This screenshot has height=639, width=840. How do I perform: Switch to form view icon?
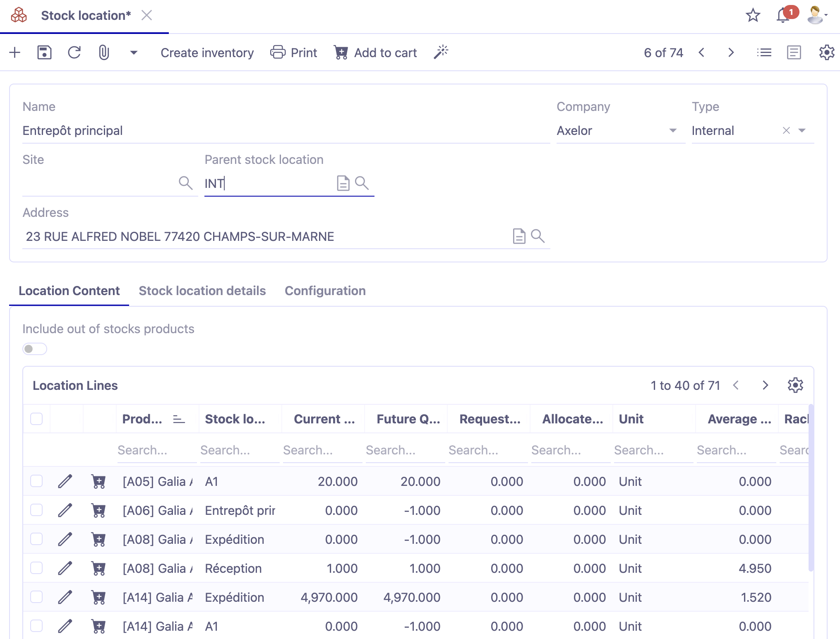pyautogui.click(x=794, y=53)
